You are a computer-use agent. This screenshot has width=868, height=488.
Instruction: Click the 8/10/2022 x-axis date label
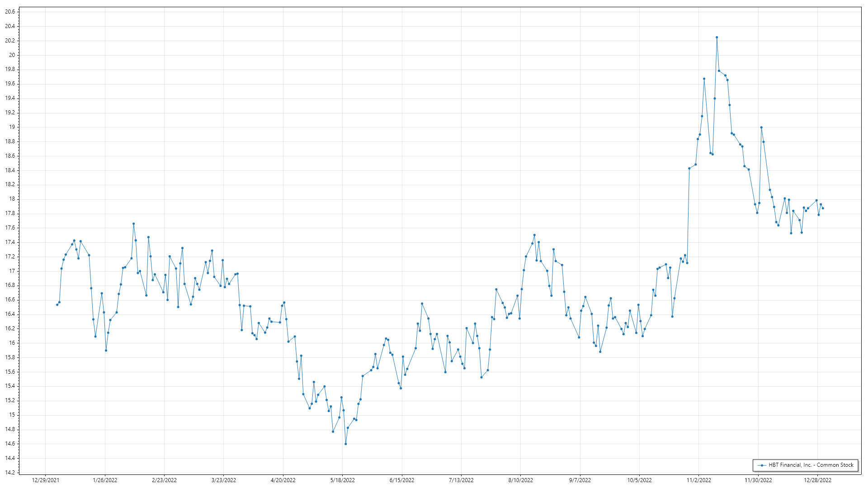pyautogui.click(x=520, y=480)
